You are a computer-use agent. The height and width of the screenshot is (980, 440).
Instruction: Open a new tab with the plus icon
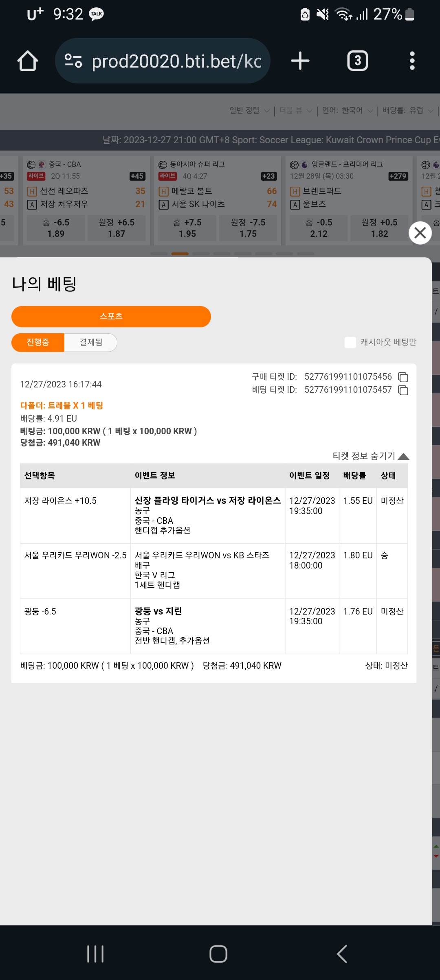(300, 61)
